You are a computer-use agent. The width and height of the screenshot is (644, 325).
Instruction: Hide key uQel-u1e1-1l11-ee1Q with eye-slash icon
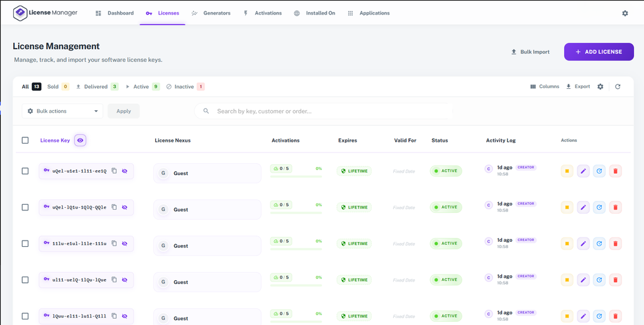tap(125, 171)
